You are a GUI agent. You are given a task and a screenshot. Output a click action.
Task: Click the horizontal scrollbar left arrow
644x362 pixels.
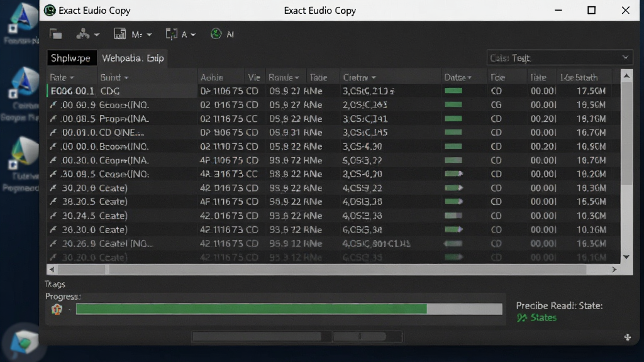[52, 270]
